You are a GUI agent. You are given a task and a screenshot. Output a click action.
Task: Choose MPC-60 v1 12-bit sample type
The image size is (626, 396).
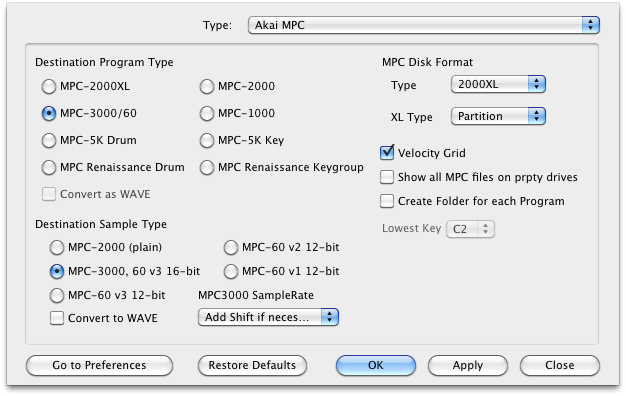pyautogui.click(x=231, y=271)
